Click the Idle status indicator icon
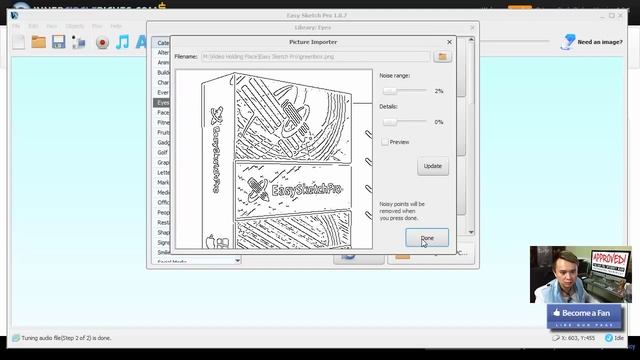 609,338
